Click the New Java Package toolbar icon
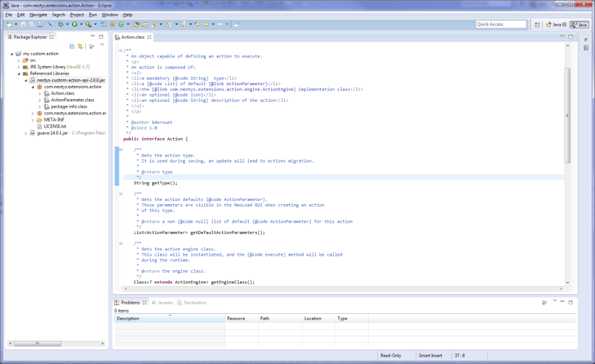Image resolution: width=595 pixels, height=364 pixels. tap(113, 24)
